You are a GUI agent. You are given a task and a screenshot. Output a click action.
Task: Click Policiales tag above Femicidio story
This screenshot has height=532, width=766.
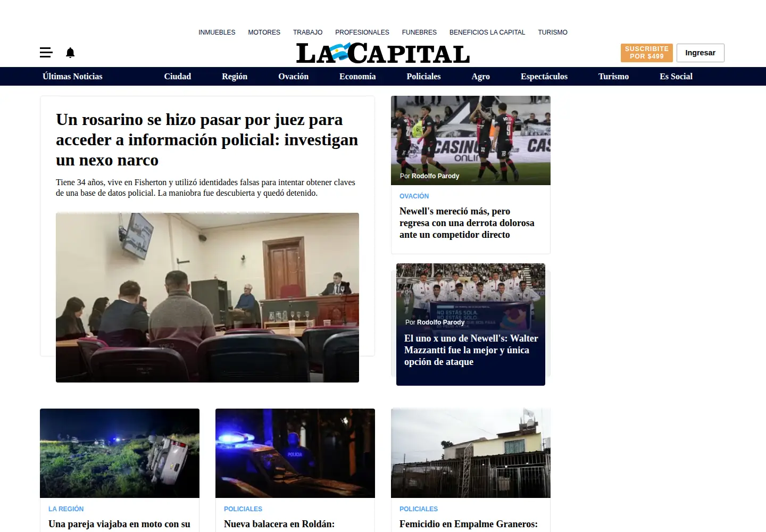419,509
